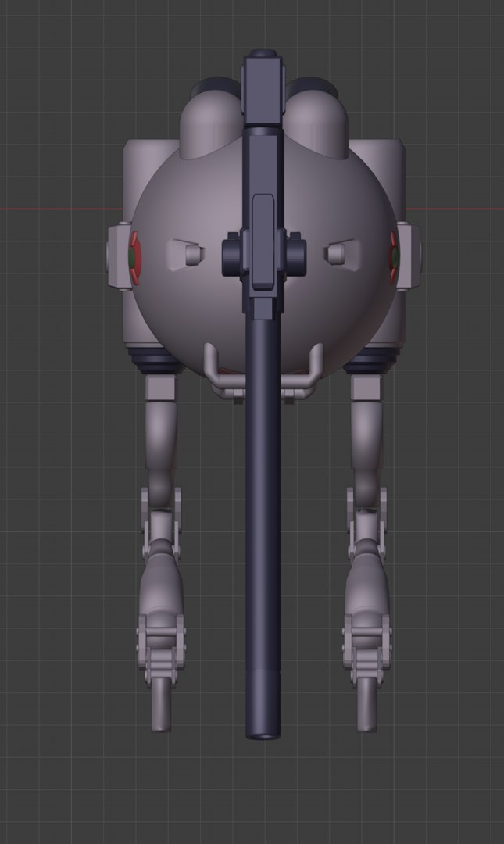Viewport: 504px width, 844px height.
Task: Select the right leg's foot tip
Action: point(367,704)
